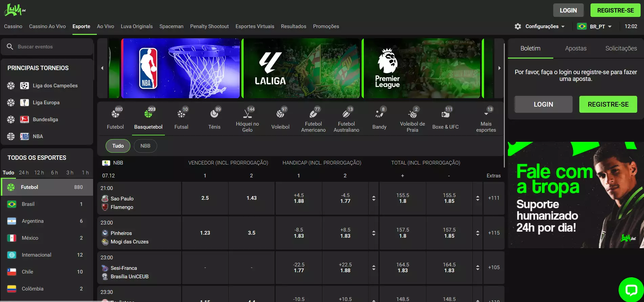The width and height of the screenshot is (644, 302).
Task: Select the 24 h time filter
Action: (24, 173)
